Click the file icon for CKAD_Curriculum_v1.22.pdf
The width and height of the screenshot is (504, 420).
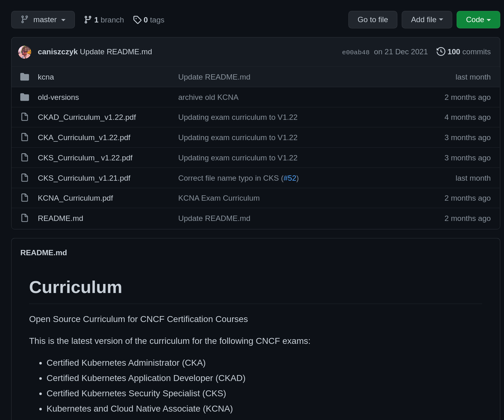pos(25,117)
